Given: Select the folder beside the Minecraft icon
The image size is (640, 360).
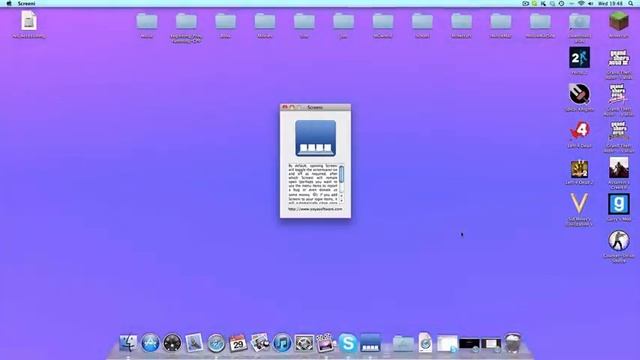Looking at the screenshot, I should [580, 21].
